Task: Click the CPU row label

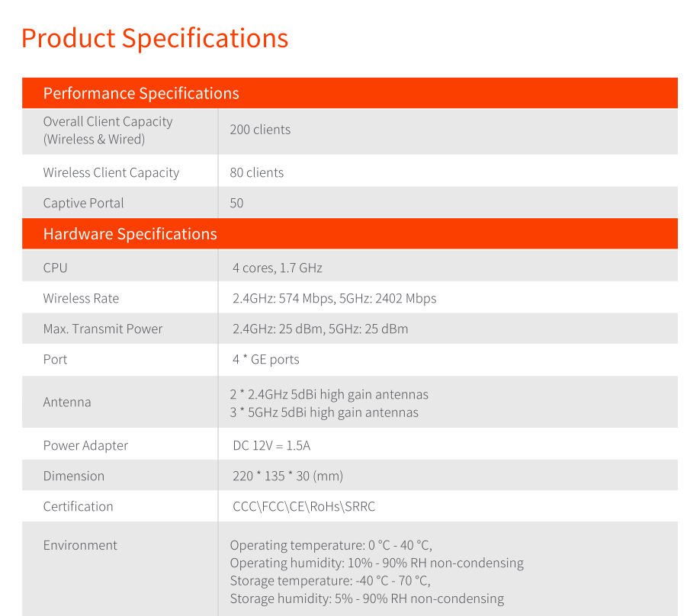Action: [x=55, y=268]
